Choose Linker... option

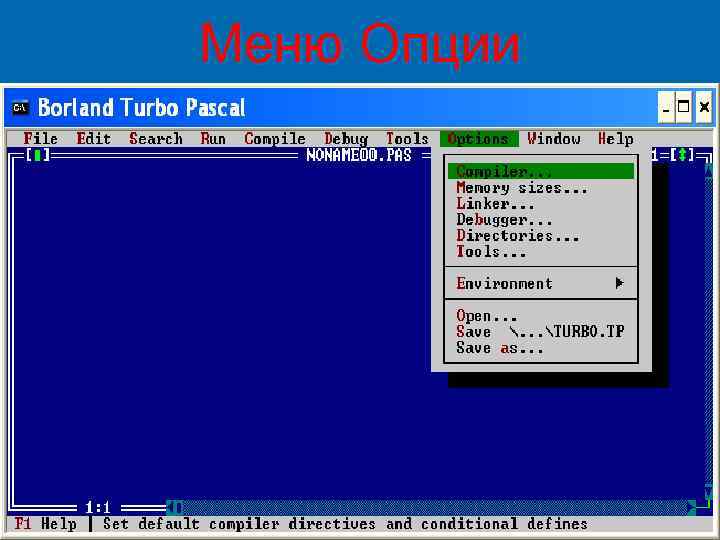click(541, 203)
